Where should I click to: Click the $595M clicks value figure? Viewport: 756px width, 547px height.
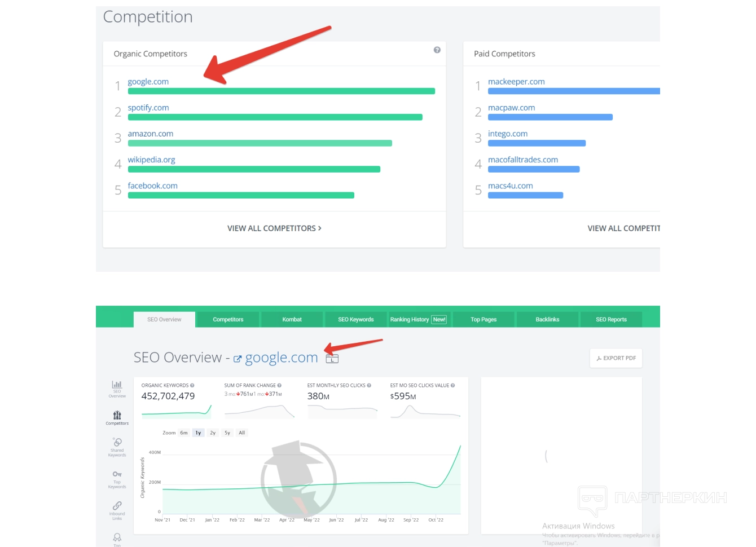(403, 396)
